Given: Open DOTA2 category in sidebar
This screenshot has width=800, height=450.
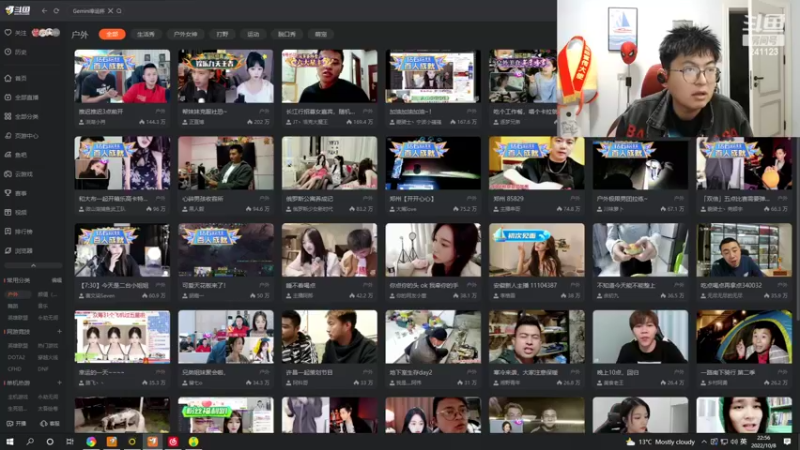Looking at the screenshot, I should pos(16,357).
